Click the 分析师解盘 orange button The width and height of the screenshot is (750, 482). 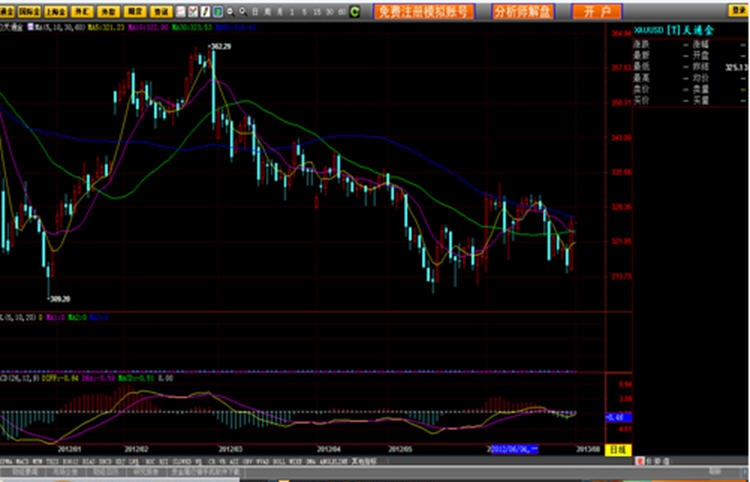point(523,11)
